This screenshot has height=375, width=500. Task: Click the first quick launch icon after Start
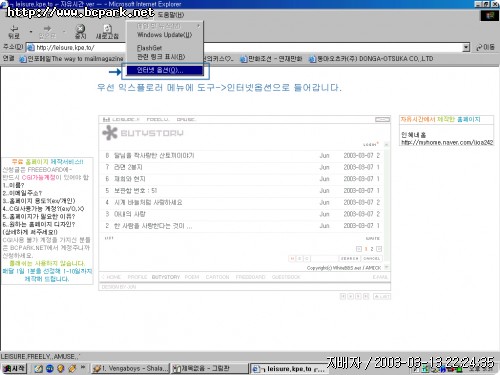(x=39, y=368)
